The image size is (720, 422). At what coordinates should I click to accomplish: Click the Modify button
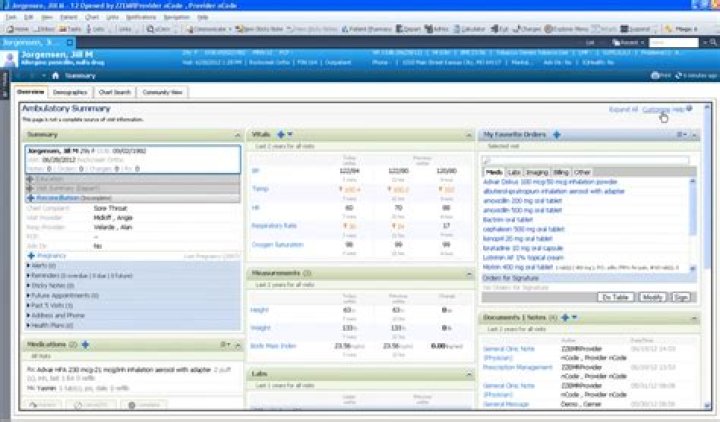point(652,297)
